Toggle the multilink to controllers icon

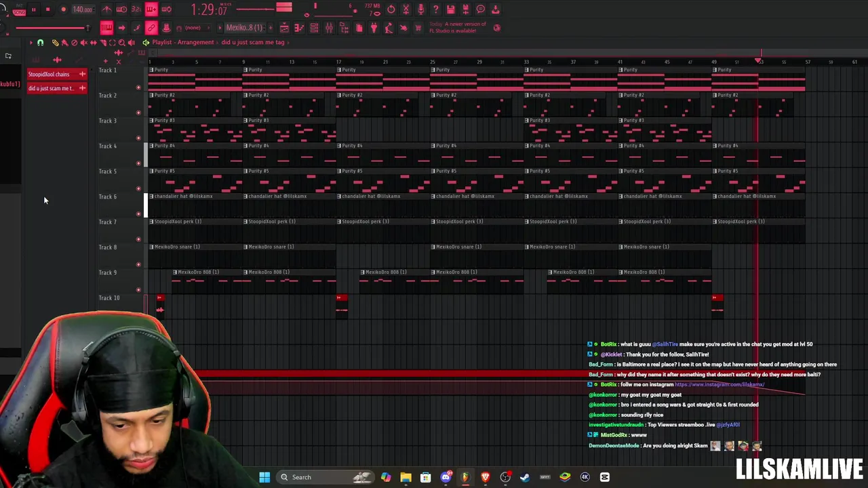click(166, 28)
